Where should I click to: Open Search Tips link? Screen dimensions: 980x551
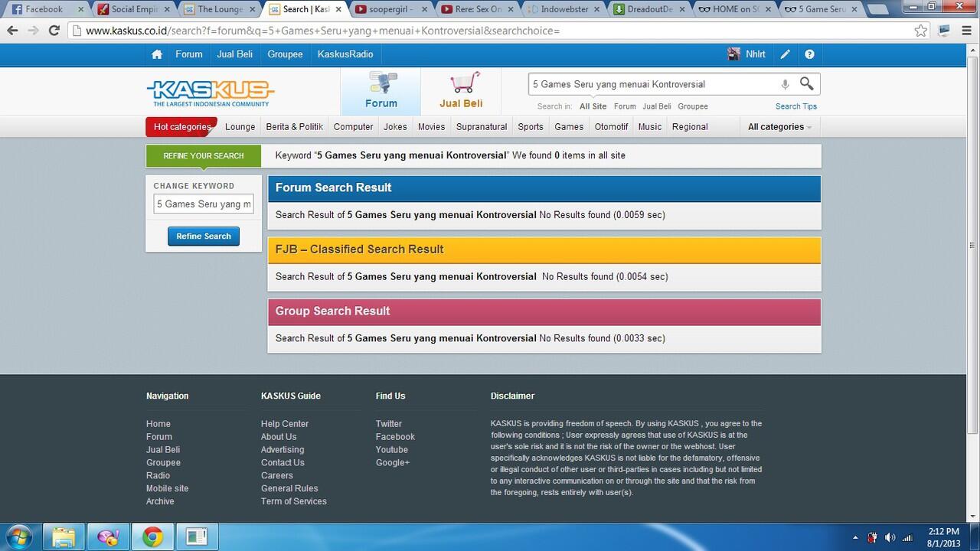(x=796, y=106)
